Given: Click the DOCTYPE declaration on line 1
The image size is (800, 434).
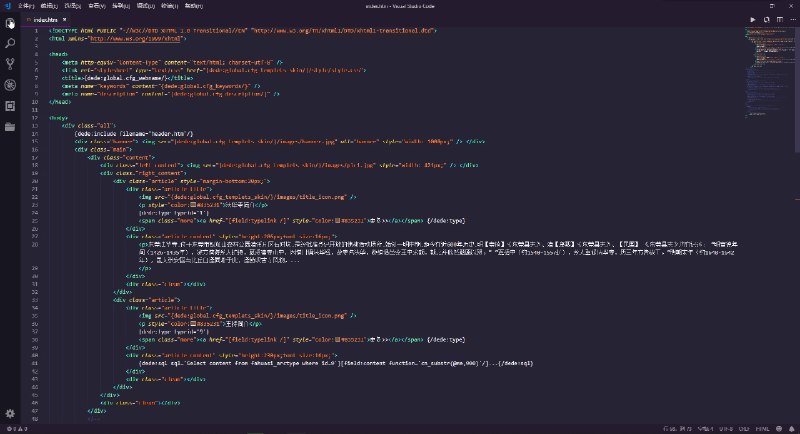Looking at the screenshot, I should [243, 31].
